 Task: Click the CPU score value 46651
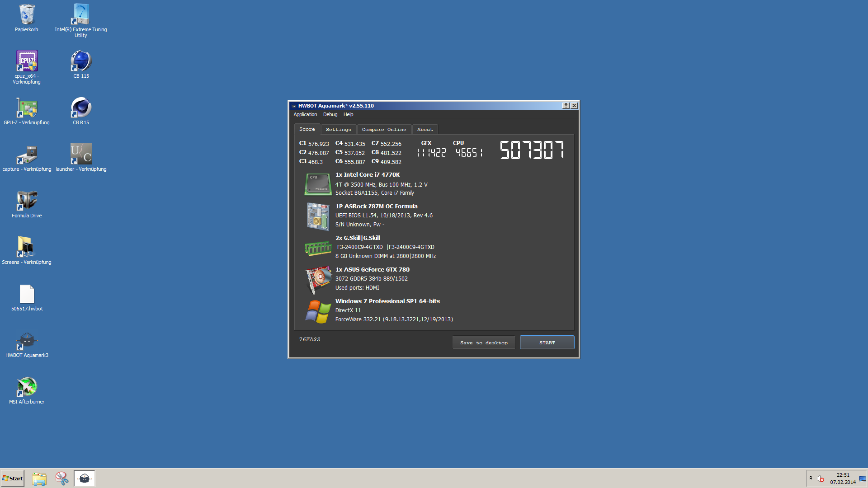coord(469,153)
